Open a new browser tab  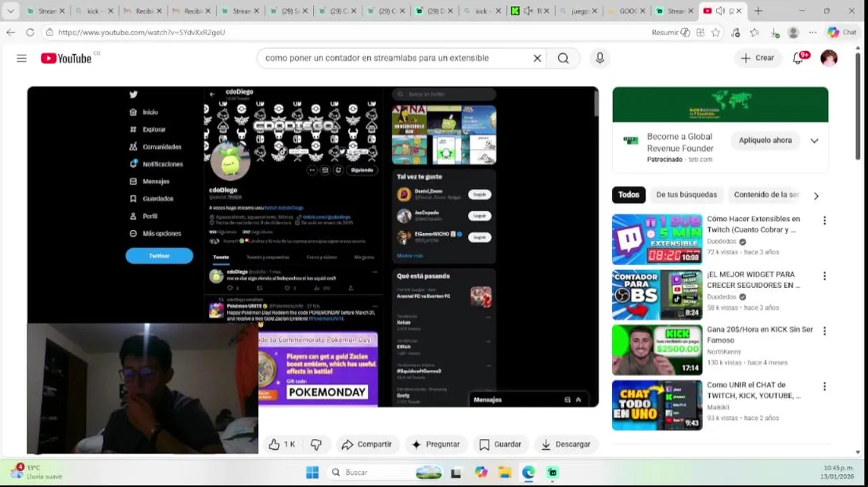click(x=758, y=11)
